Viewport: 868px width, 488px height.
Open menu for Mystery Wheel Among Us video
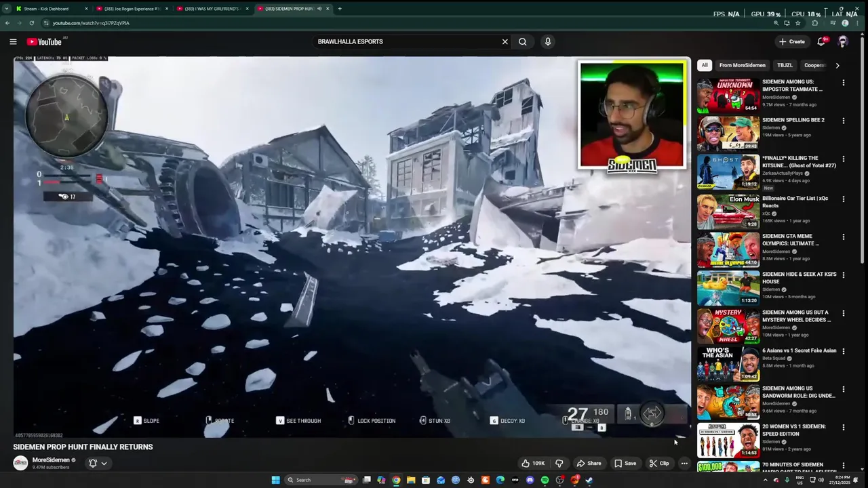844,314
